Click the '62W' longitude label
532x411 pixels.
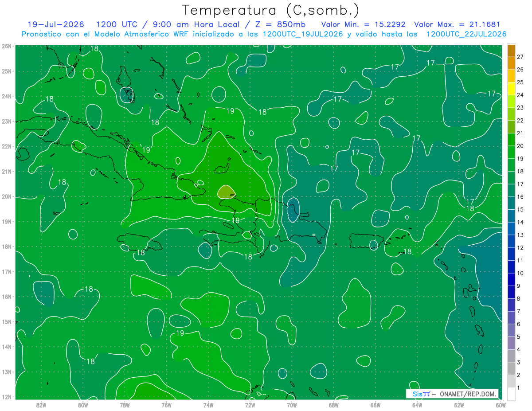point(459,404)
